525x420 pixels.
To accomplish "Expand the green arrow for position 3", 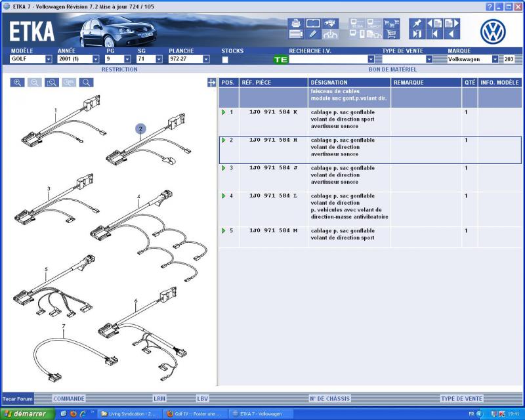I will click(224, 168).
